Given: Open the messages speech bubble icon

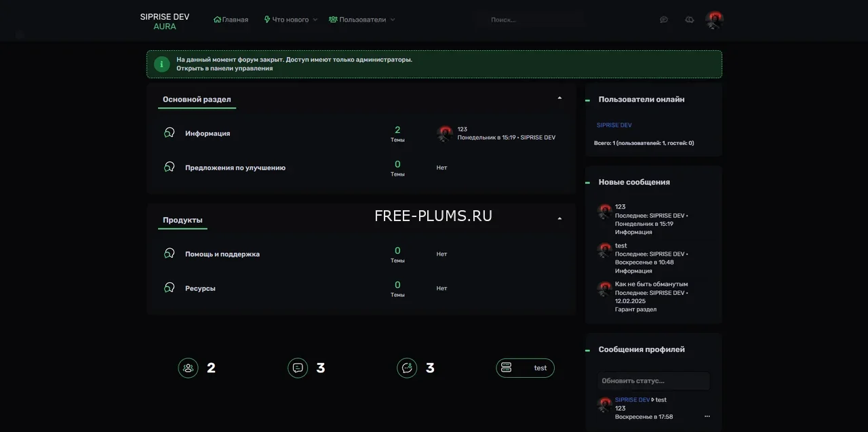Looking at the screenshot, I should (x=663, y=20).
